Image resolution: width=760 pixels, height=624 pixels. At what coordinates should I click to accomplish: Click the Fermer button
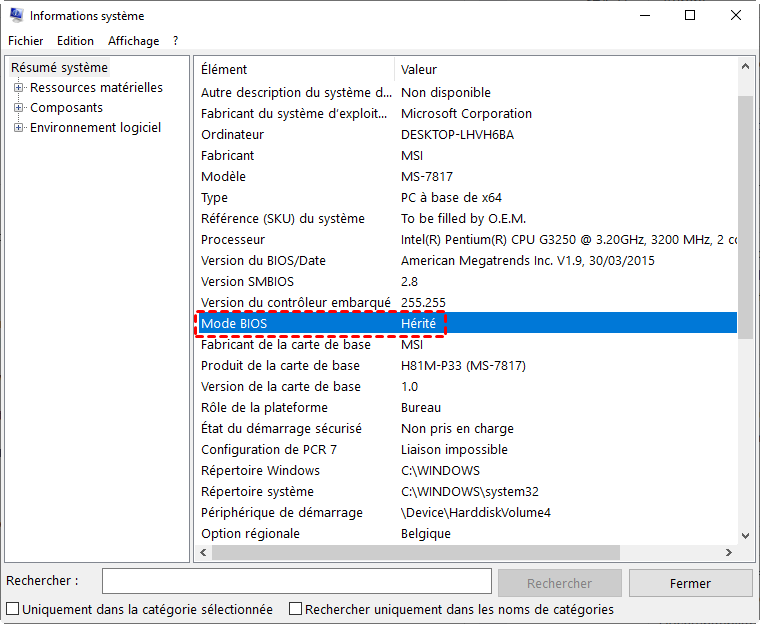[x=690, y=583]
